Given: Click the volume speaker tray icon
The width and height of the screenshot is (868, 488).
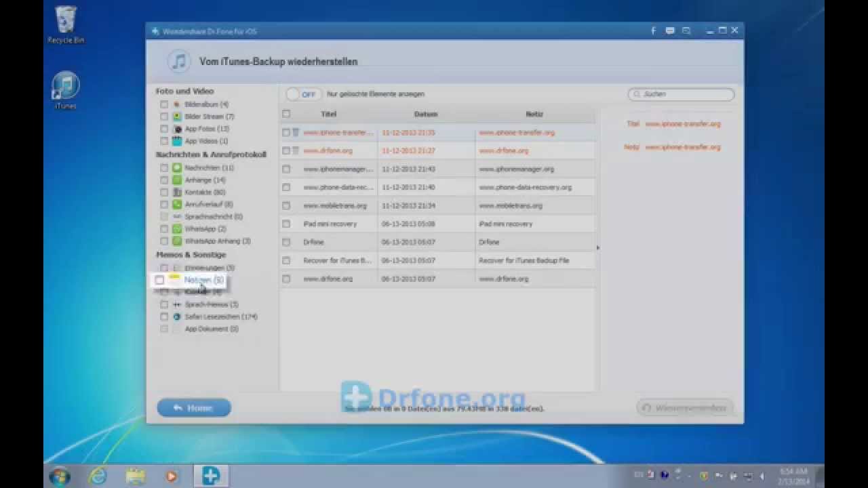Looking at the screenshot, I should coord(762,476).
